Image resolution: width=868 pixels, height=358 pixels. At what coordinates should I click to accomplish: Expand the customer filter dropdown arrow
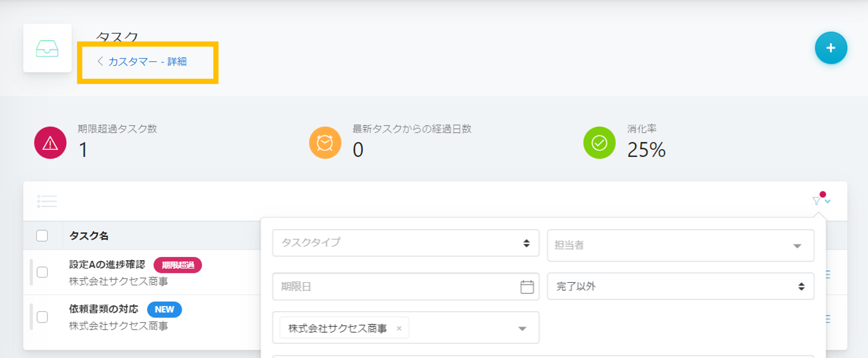pos(523,328)
